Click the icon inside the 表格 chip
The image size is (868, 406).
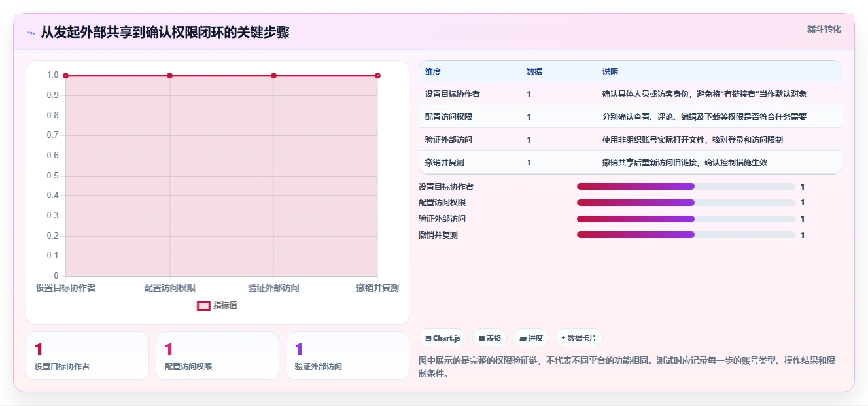pyautogui.click(x=481, y=339)
